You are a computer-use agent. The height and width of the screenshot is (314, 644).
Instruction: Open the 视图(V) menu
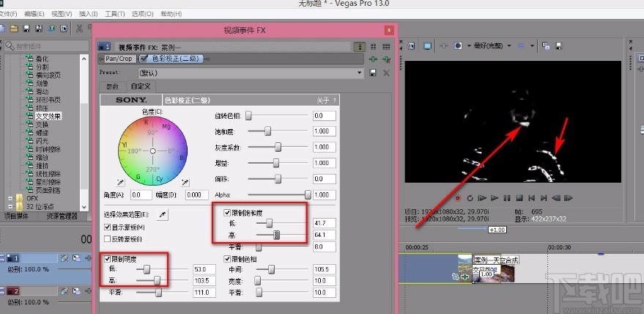click(x=62, y=14)
